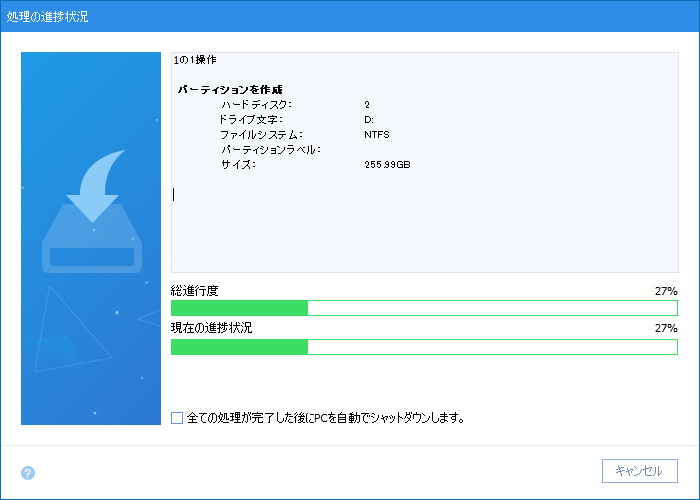Image resolution: width=700 pixels, height=500 pixels.
Task: Click the blue help question mark icon
Action: coord(28,473)
